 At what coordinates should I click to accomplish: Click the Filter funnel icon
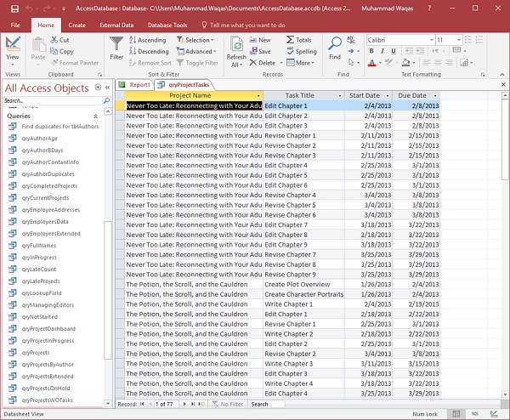coord(116,42)
